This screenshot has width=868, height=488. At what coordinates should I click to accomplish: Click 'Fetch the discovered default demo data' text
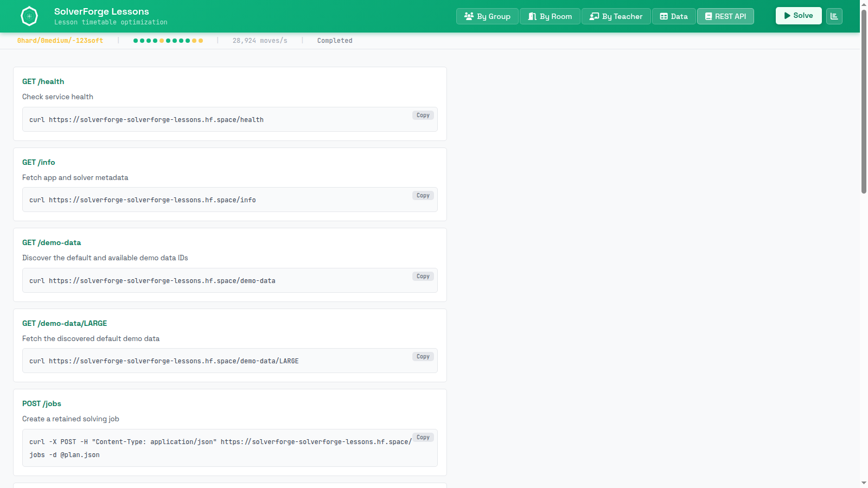91,338
